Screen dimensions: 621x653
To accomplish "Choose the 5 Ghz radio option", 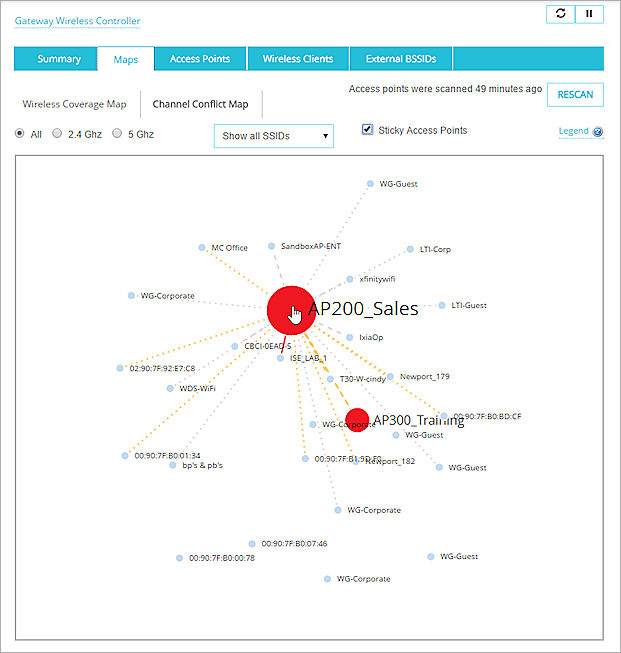I will coord(117,133).
